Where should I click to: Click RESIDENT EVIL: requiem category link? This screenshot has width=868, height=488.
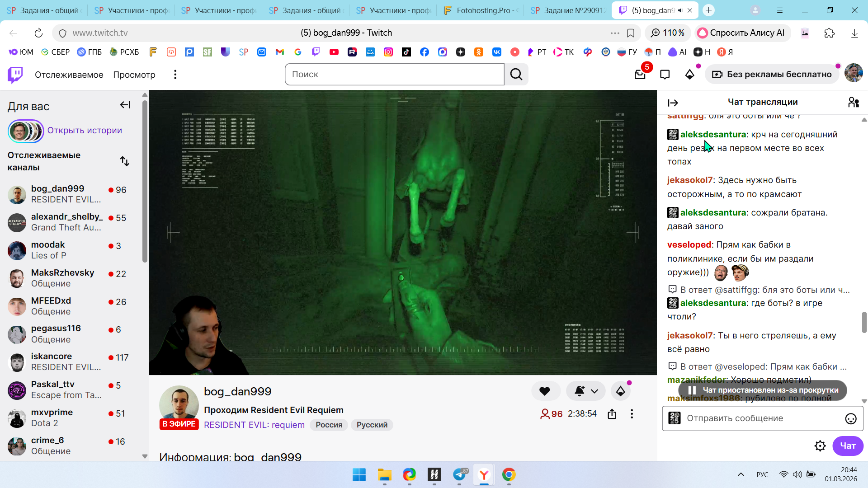point(254,425)
